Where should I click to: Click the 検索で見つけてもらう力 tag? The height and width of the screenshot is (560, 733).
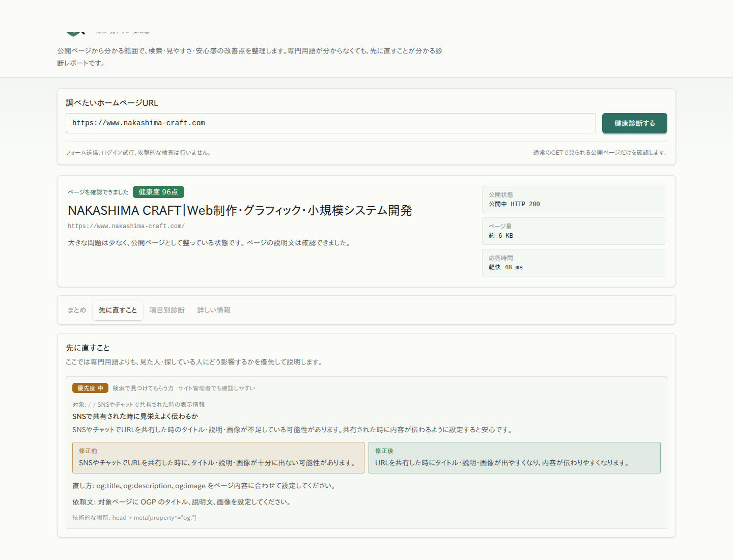click(143, 388)
